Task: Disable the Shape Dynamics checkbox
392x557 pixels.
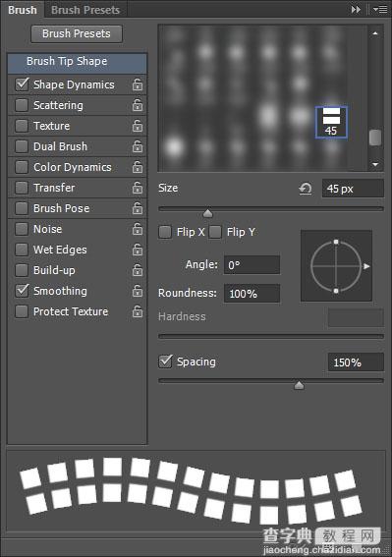Action: click(x=22, y=84)
